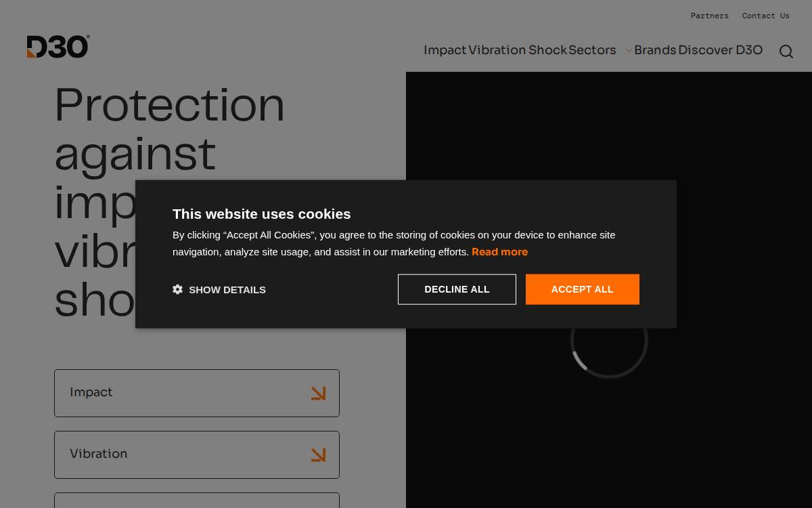Click the 'Protection' headline word
812x508 pixels.
pyautogui.click(x=169, y=105)
